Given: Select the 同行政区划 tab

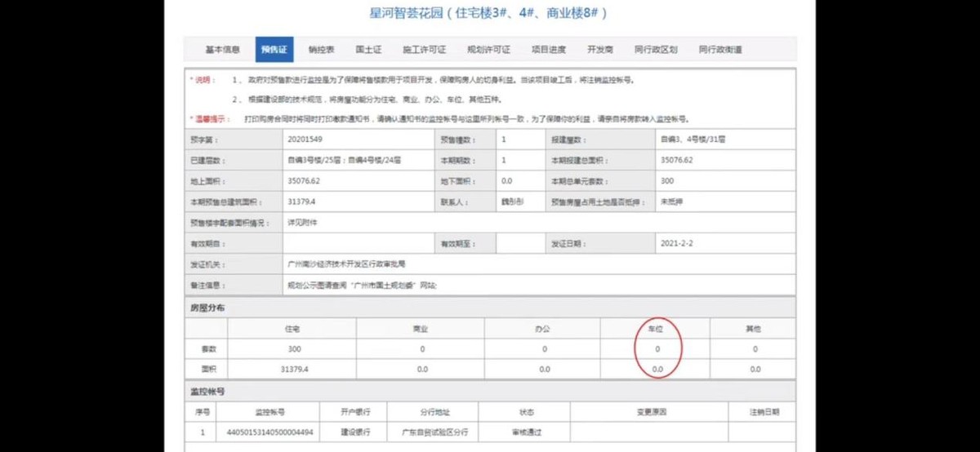Looking at the screenshot, I should [x=656, y=50].
